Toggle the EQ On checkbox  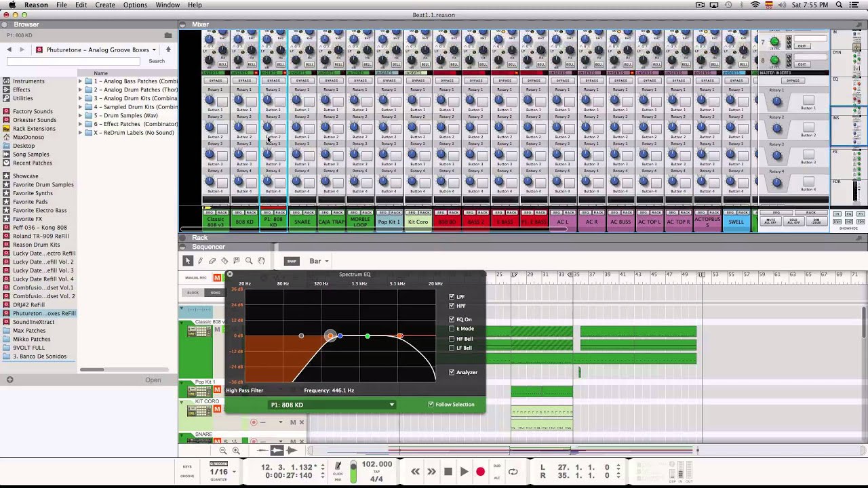pyautogui.click(x=452, y=319)
